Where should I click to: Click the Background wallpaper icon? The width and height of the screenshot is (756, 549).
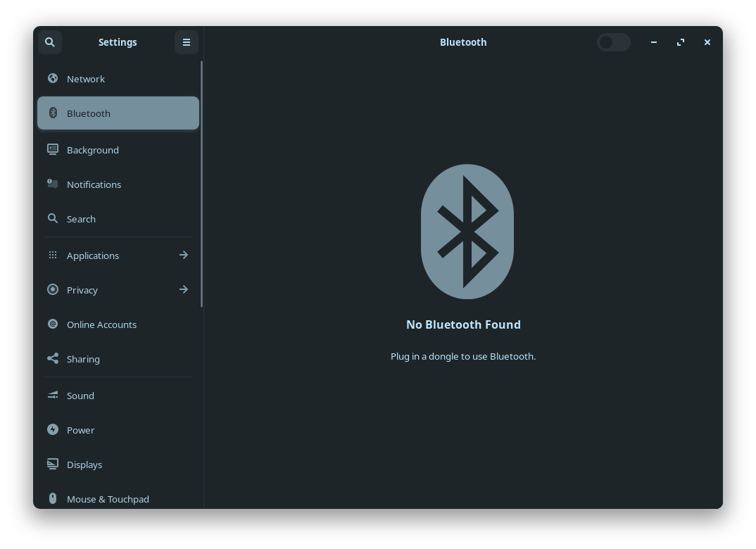(x=53, y=149)
